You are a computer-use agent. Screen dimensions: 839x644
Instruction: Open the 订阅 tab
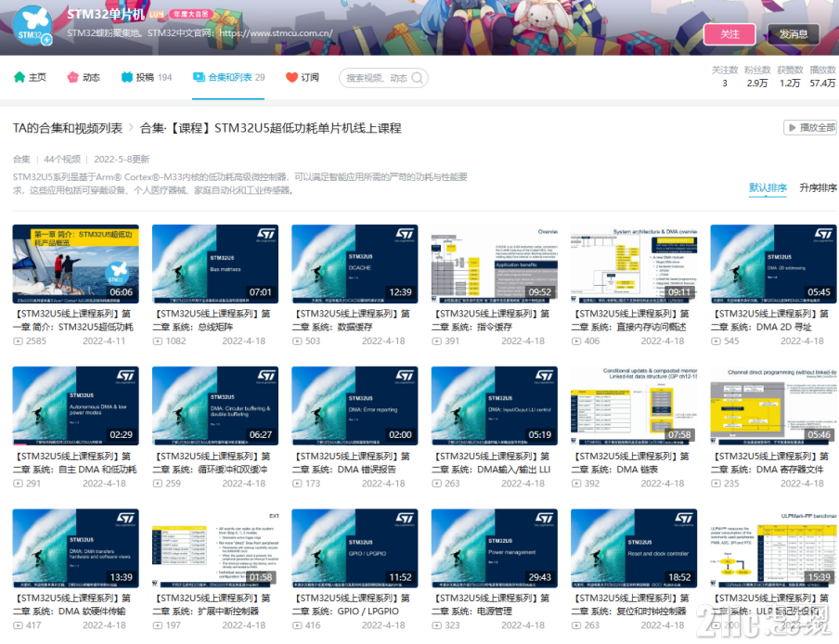click(303, 78)
